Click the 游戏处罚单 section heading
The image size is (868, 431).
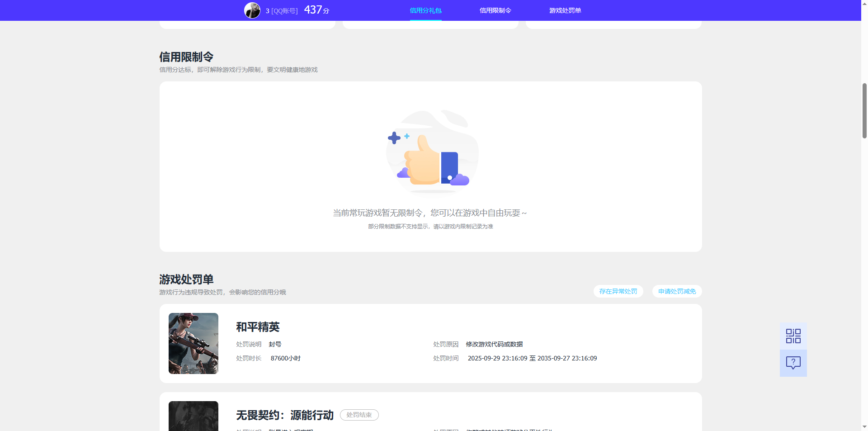point(186,279)
